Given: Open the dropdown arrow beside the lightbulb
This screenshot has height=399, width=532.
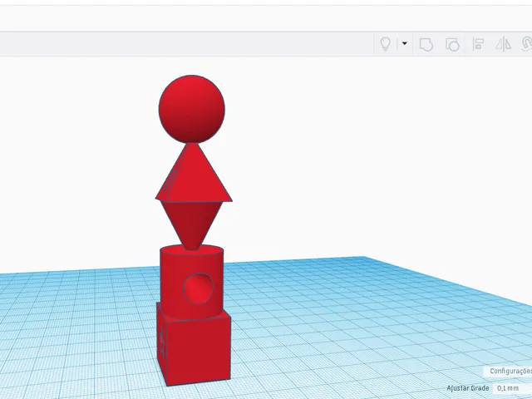Looking at the screenshot, I should tap(405, 43).
